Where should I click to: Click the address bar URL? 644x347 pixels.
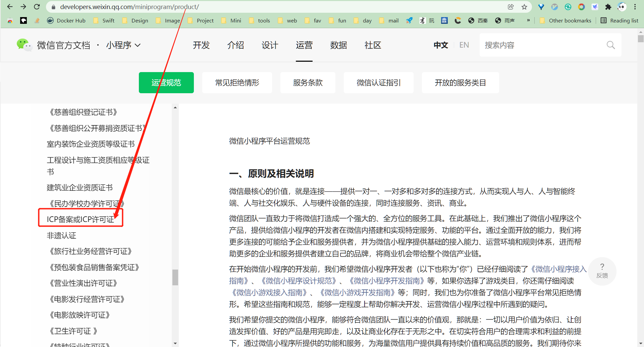(x=129, y=7)
